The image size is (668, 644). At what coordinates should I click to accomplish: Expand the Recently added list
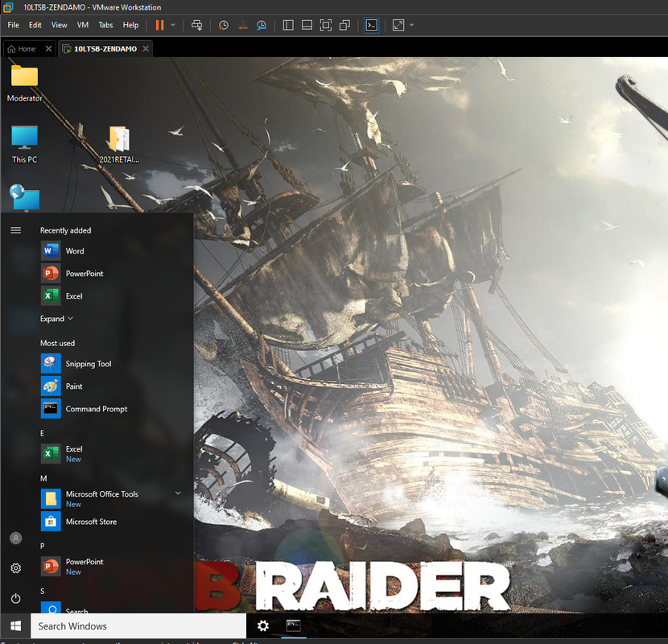pyautogui.click(x=56, y=318)
